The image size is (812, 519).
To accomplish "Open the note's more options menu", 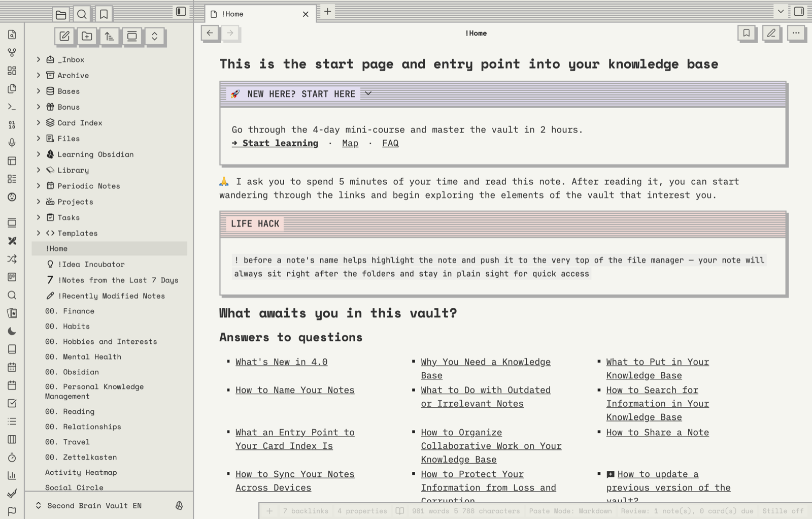I will (796, 33).
